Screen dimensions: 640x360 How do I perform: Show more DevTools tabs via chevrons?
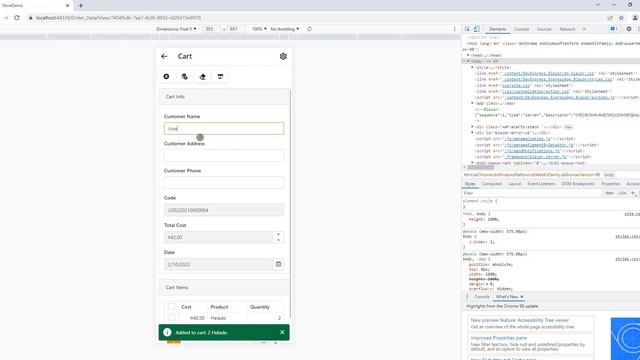tap(584, 29)
